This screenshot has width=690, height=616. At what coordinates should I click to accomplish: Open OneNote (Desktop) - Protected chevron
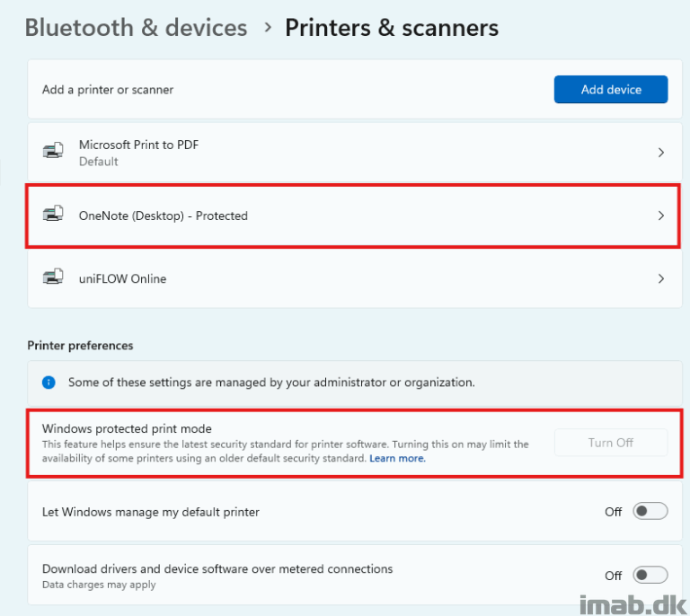point(661,216)
